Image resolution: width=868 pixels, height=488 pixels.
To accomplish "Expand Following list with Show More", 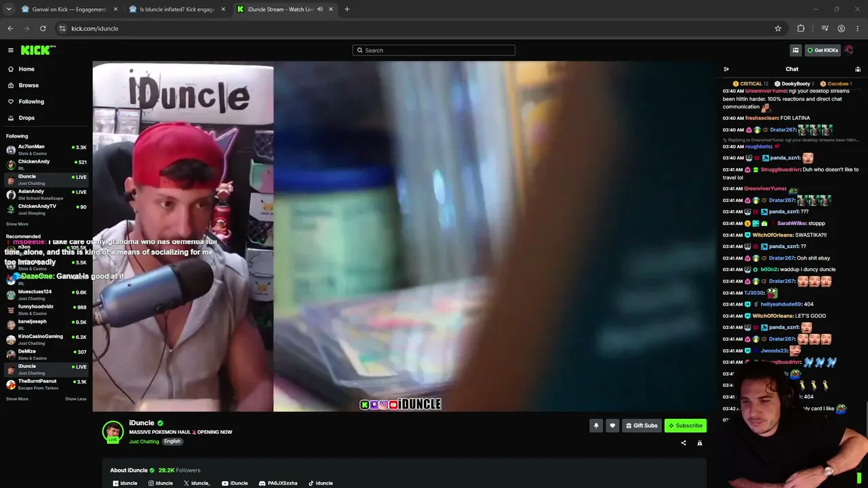I will (17, 224).
